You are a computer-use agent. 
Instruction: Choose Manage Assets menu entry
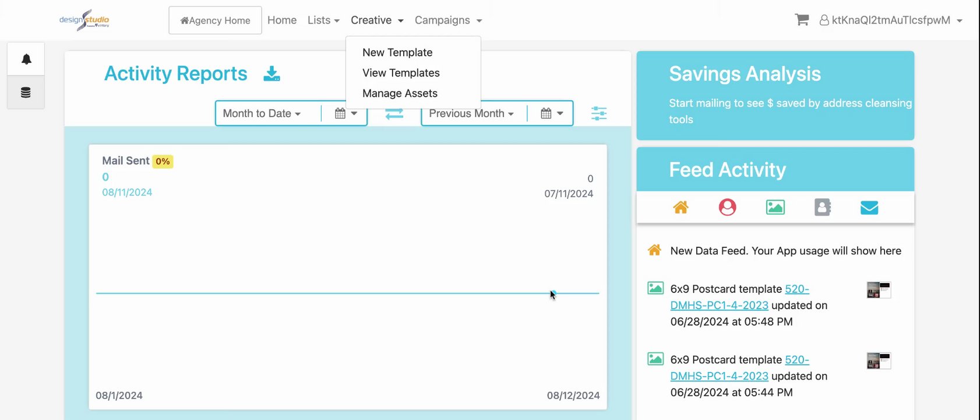pyautogui.click(x=400, y=93)
